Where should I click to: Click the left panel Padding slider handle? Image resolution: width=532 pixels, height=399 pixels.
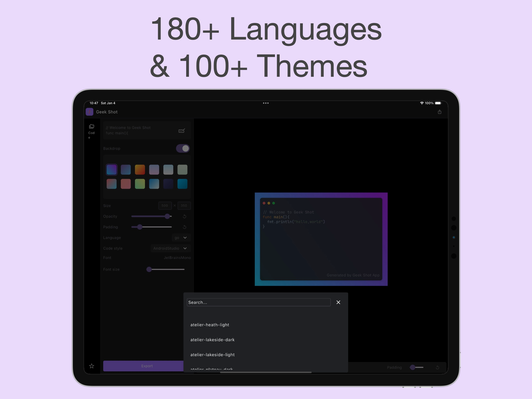point(140,227)
